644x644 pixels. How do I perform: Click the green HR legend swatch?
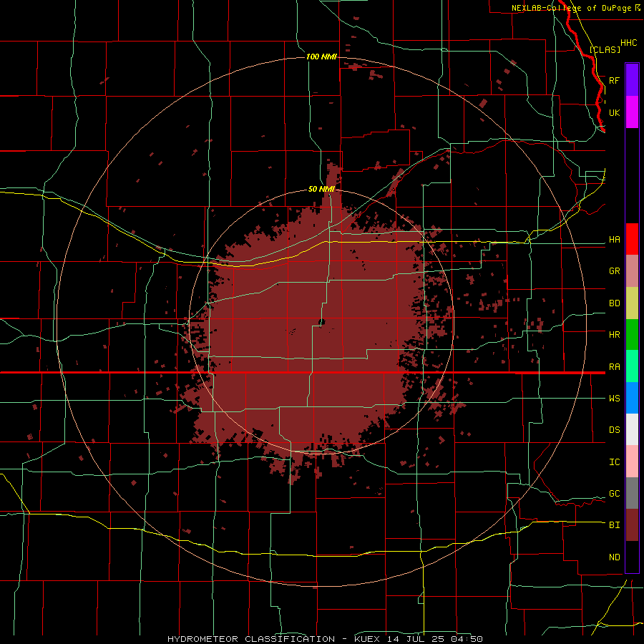(x=632, y=335)
